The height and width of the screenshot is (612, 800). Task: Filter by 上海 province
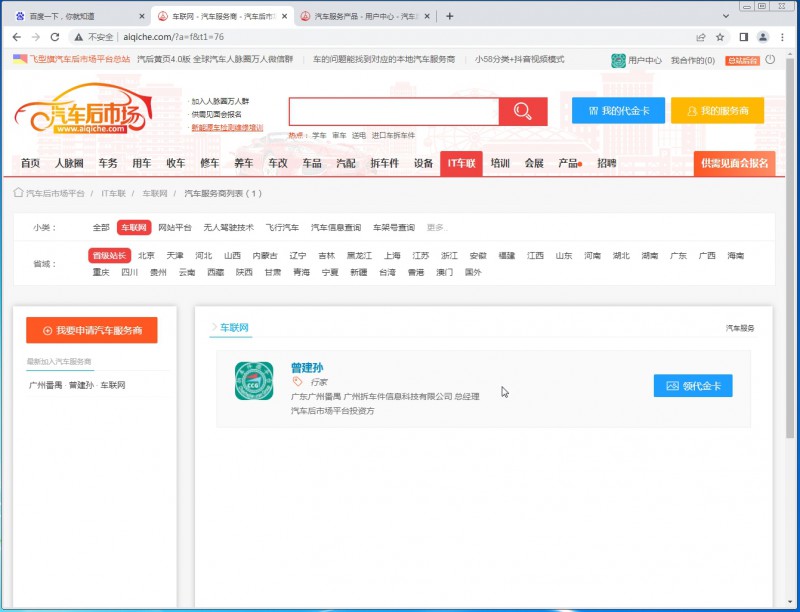[392, 256]
